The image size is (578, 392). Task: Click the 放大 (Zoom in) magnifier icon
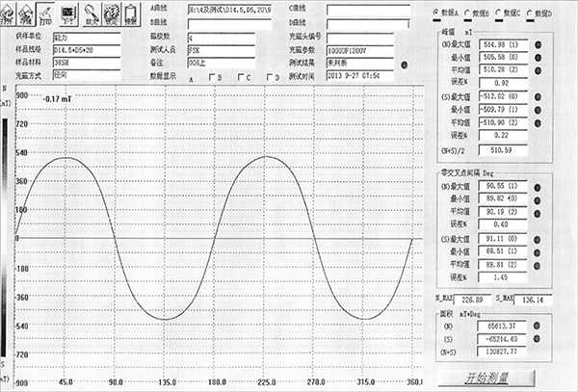91,13
